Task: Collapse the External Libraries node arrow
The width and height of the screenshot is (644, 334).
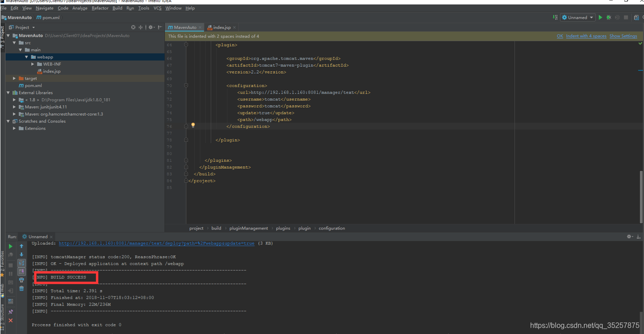Action: pyautogui.click(x=9, y=93)
